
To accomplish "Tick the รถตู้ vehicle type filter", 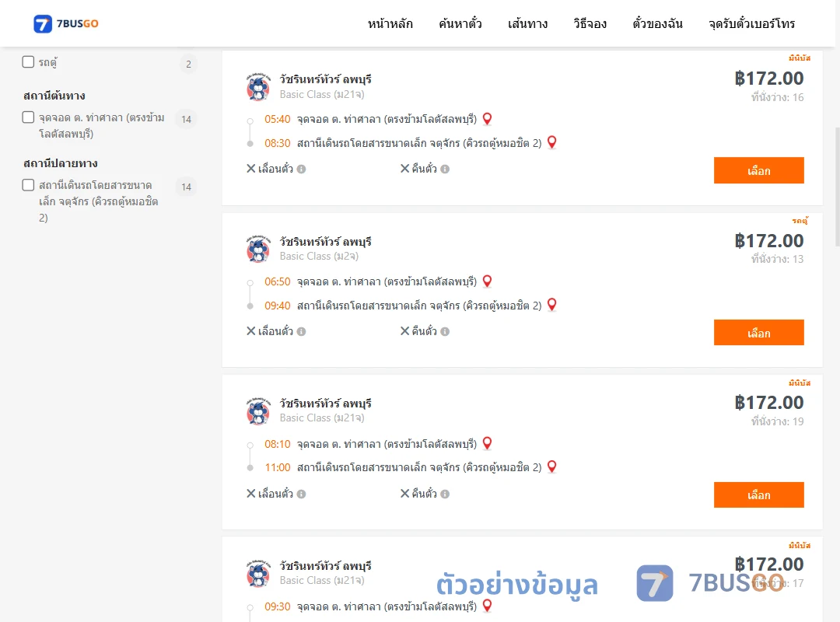I will 29,61.
